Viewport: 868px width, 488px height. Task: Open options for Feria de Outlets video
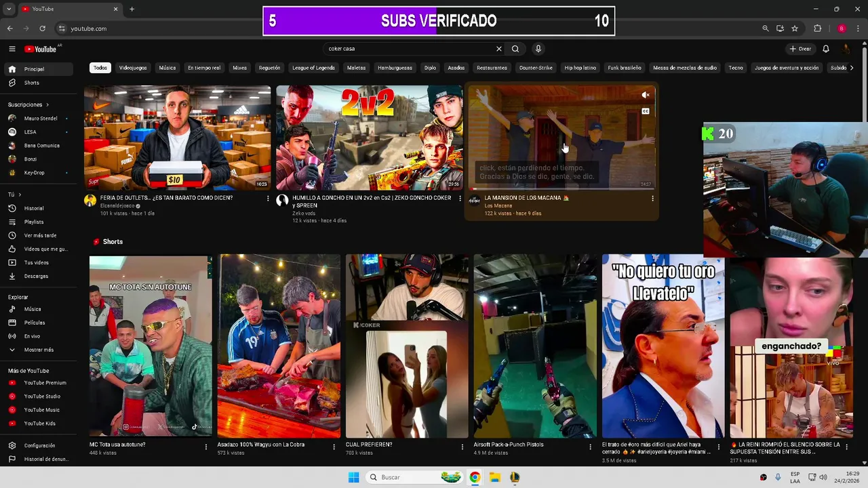click(268, 199)
